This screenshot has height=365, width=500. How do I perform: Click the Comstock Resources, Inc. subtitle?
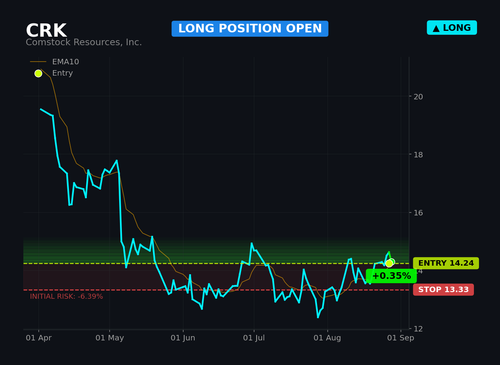tap(84, 42)
